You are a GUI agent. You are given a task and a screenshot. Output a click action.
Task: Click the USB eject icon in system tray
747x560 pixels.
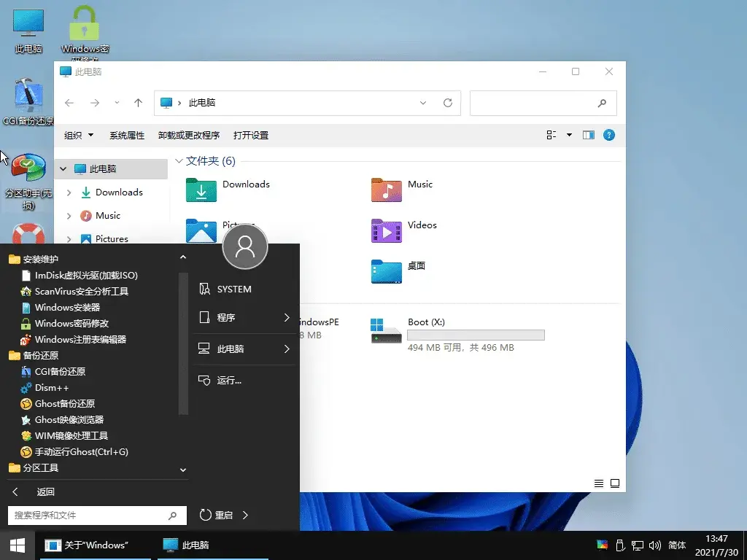620,545
